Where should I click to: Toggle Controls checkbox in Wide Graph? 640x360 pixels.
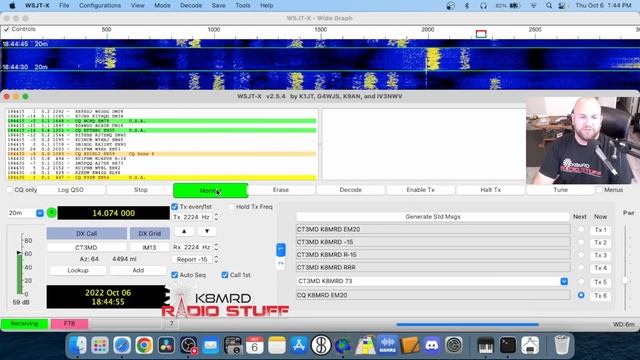[6, 29]
